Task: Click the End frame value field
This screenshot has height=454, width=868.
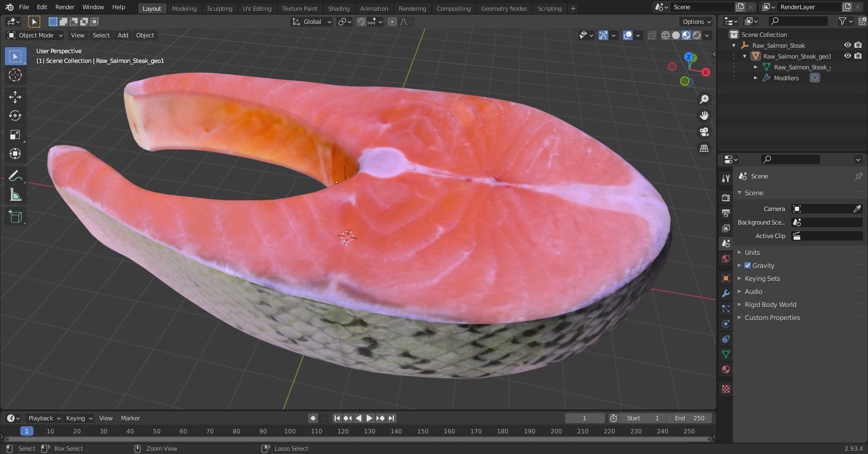Action: [690, 418]
